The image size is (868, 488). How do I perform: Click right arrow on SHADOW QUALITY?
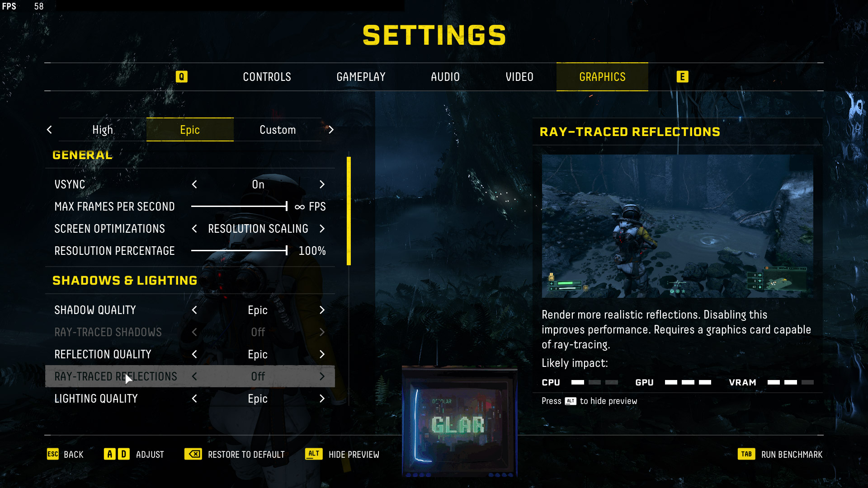pos(321,310)
